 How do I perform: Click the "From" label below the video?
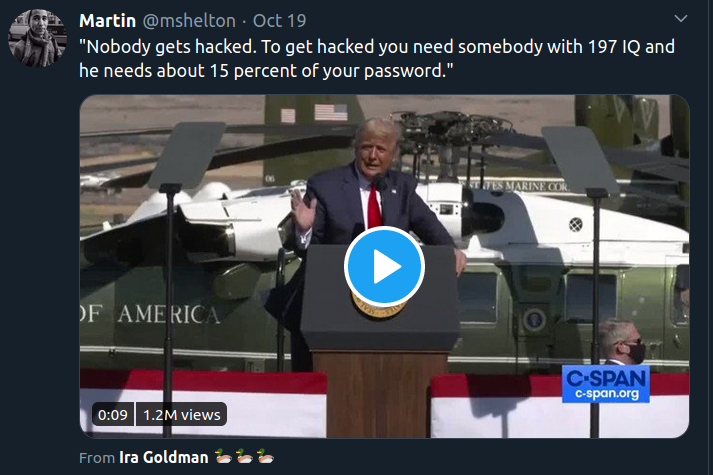coord(95,457)
